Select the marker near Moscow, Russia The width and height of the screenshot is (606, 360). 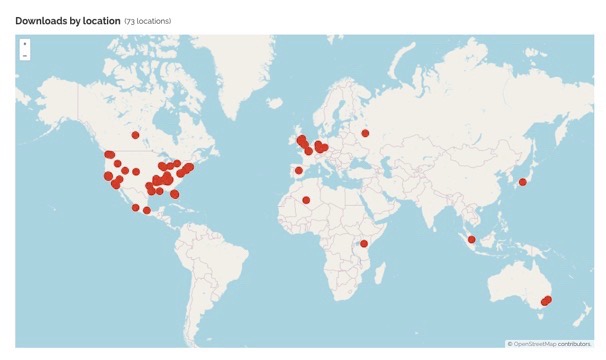365,133
